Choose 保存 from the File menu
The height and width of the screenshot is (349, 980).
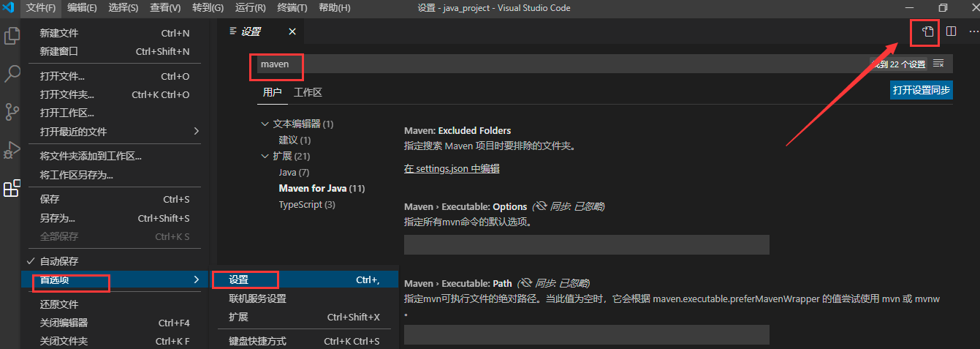click(115, 199)
